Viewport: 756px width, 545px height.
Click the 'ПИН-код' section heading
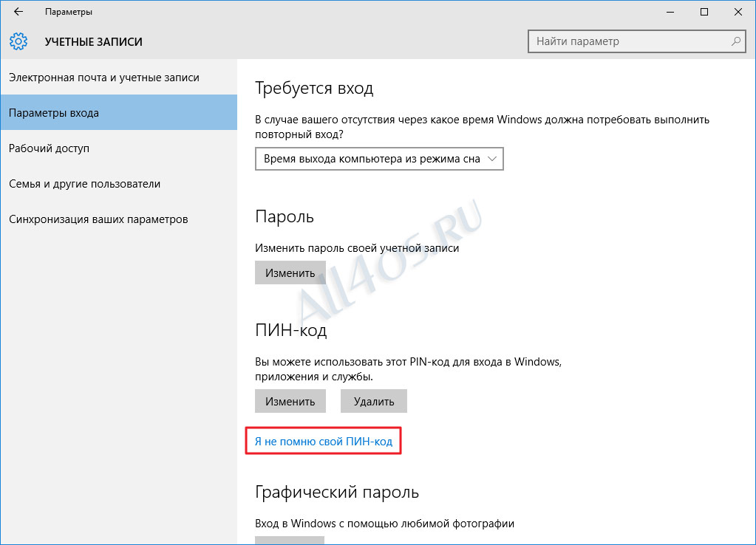pyautogui.click(x=290, y=331)
